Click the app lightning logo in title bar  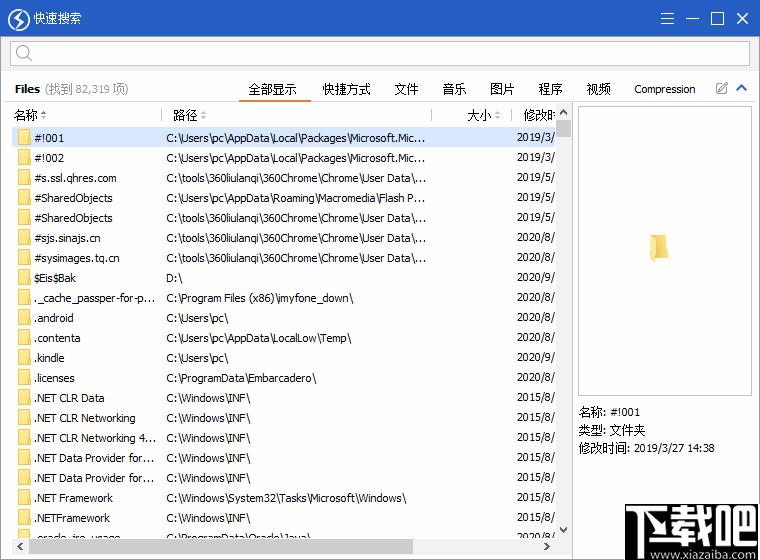(18, 19)
